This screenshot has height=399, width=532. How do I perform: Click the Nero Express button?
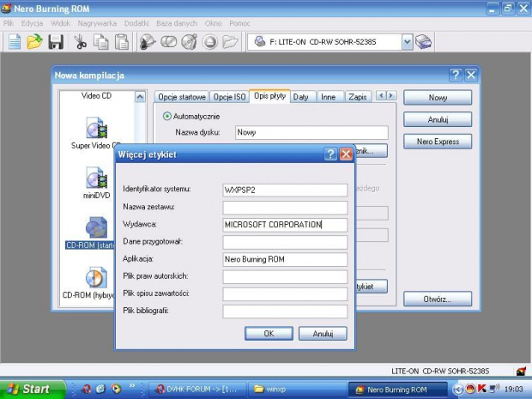(438, 142)
